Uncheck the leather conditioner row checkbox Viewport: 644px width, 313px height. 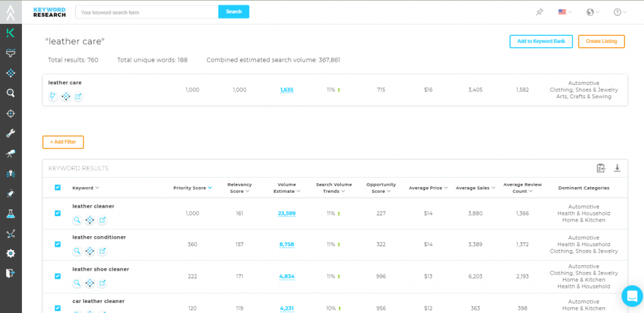coord(57,244)
